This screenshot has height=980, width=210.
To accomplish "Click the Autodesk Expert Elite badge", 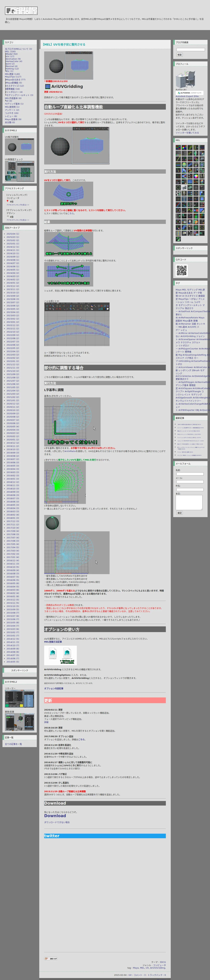I will click(189, 92).
